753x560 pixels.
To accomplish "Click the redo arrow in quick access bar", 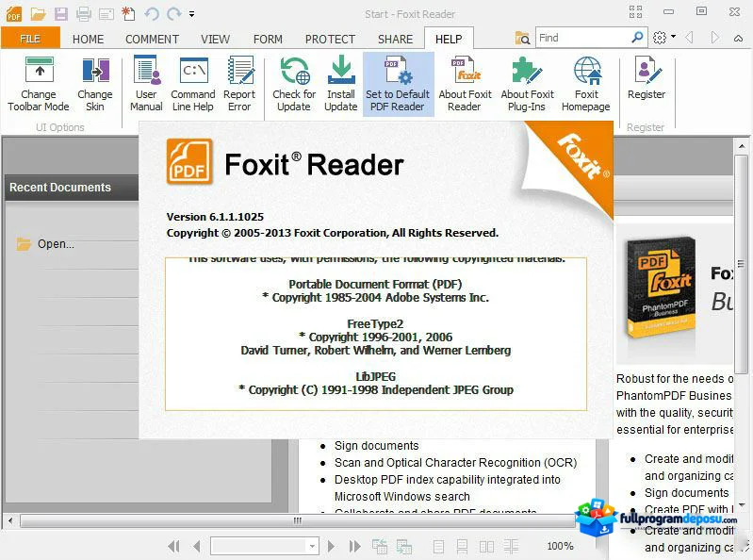I will (x=173, y=13).
